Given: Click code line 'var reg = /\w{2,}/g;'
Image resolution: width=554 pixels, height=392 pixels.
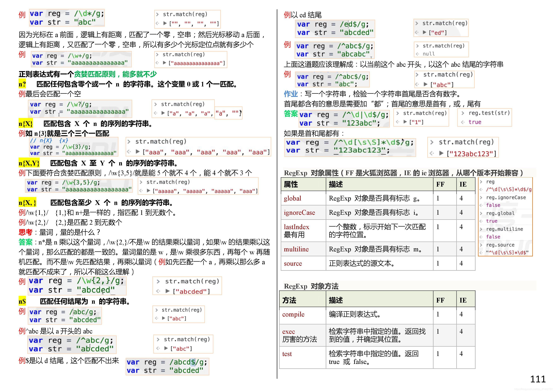Looking at the screenshot, I should [76, 280].
